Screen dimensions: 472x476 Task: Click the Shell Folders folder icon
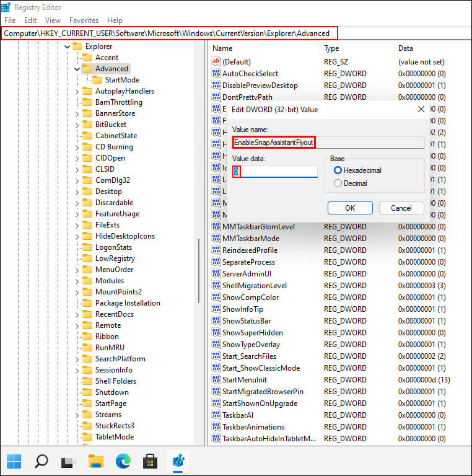coord(87,381)
